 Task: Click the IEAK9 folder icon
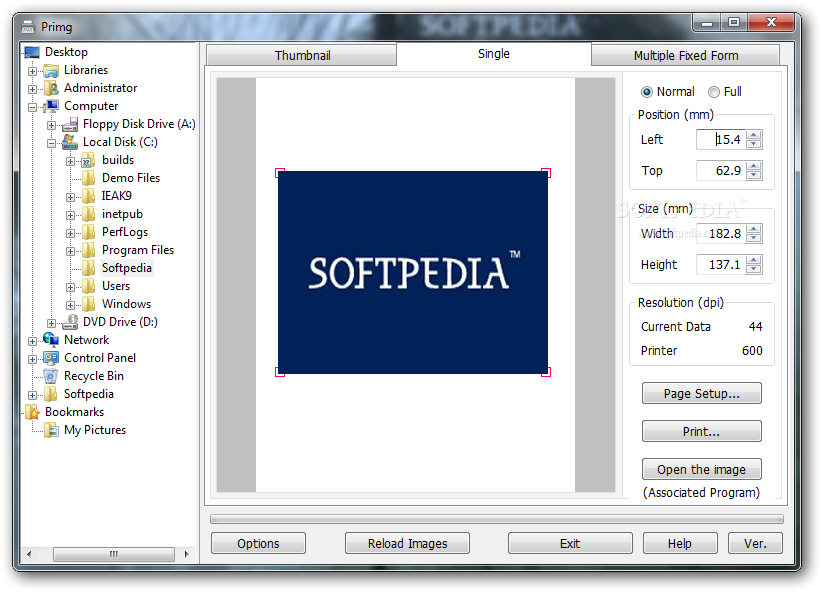coord(89,196)
